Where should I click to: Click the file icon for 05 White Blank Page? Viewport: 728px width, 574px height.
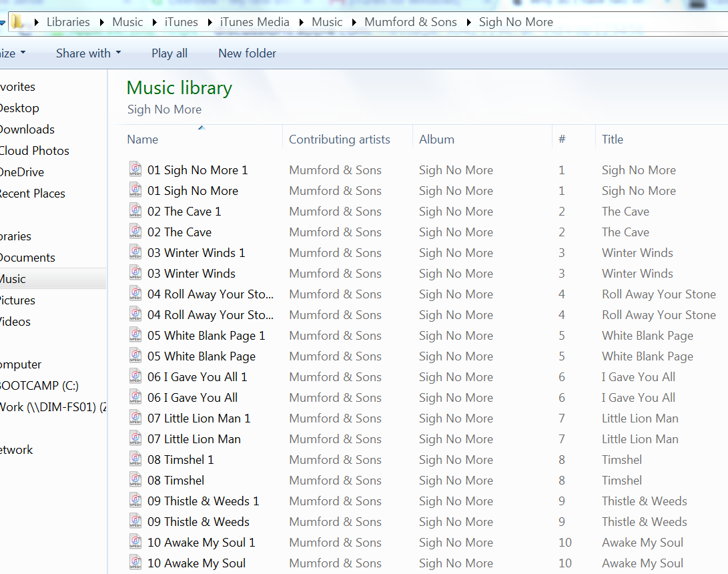[x=135, y=355]
